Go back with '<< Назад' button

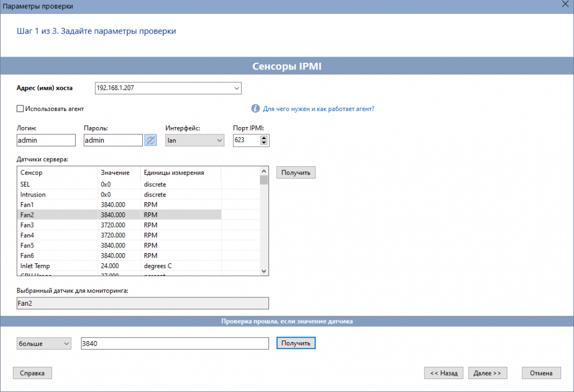click(444, 373)
